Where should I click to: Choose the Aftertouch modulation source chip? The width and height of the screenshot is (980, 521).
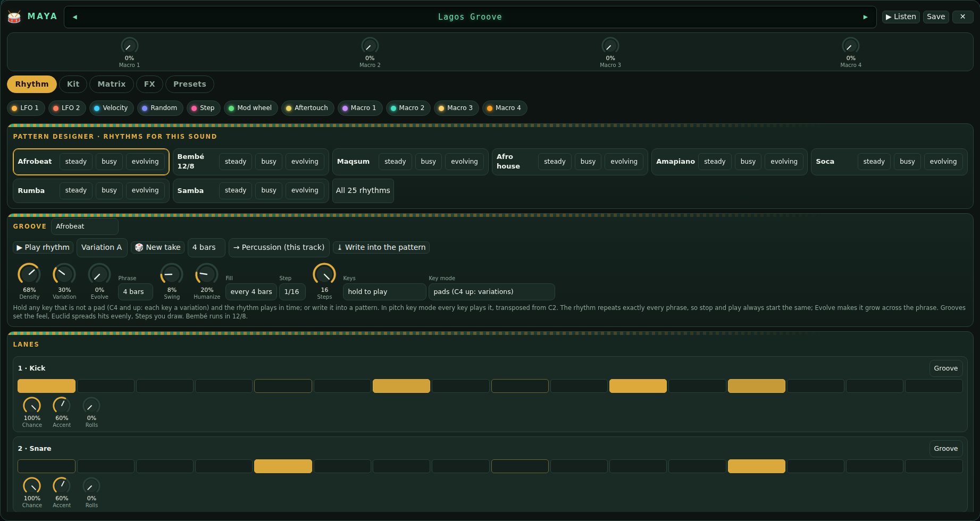coord(308,108)
